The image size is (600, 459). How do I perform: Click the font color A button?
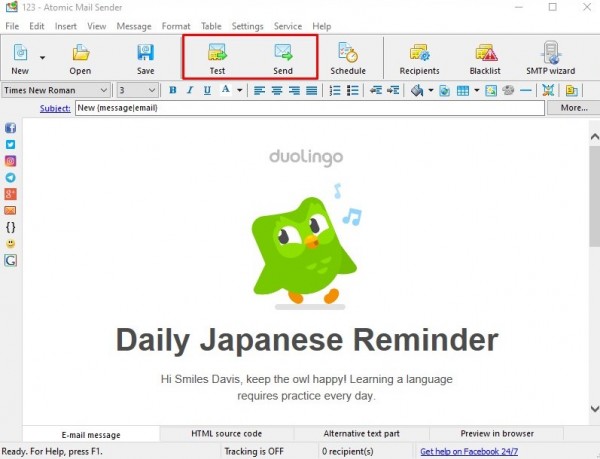point(226,90)
